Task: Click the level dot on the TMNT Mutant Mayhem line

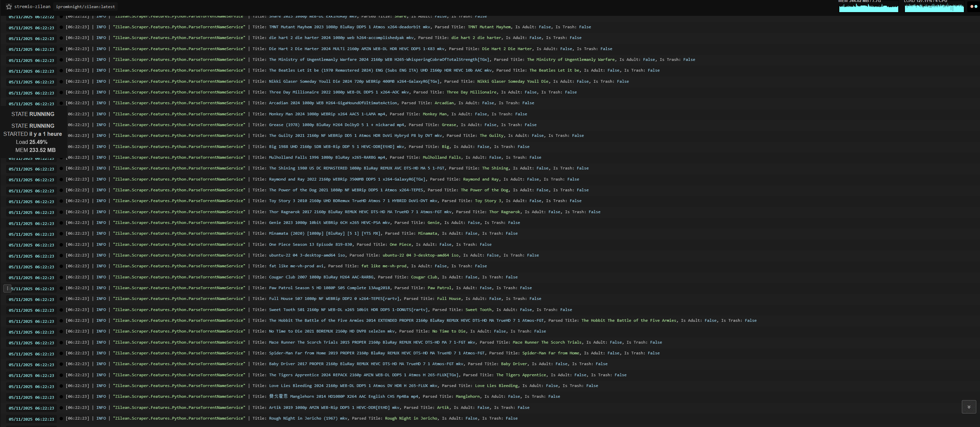Action: [61, 27]
